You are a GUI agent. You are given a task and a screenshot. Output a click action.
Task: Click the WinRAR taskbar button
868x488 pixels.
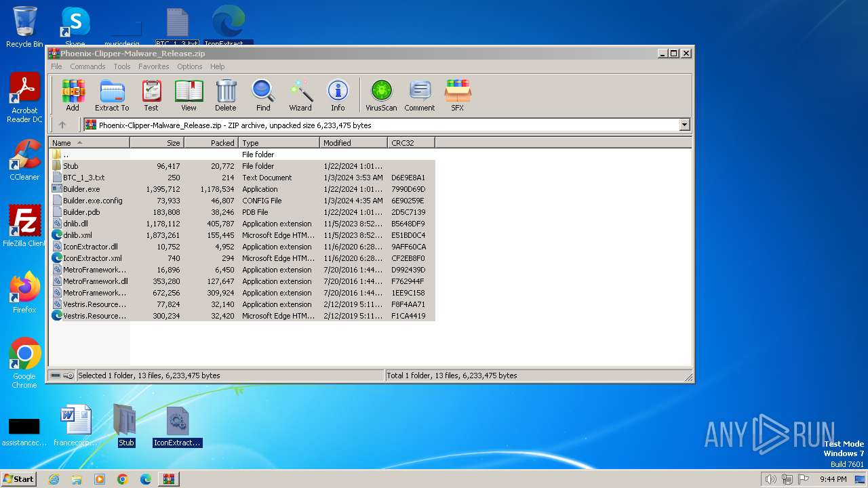169,479
